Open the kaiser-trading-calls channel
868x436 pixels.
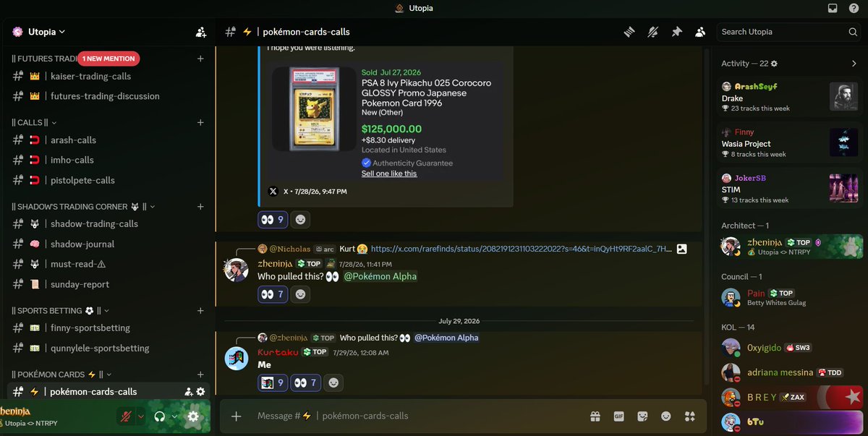[x=107, y=77]
